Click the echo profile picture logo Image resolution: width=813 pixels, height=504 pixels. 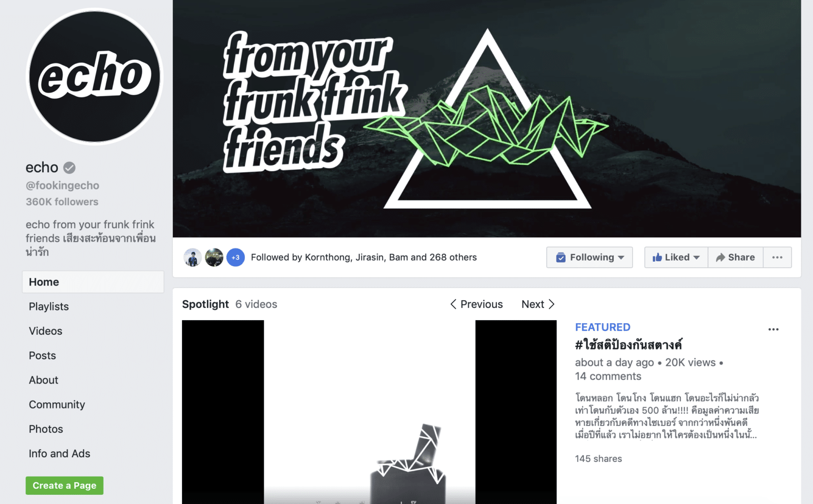pyautogui.click(x=95, y=77)
